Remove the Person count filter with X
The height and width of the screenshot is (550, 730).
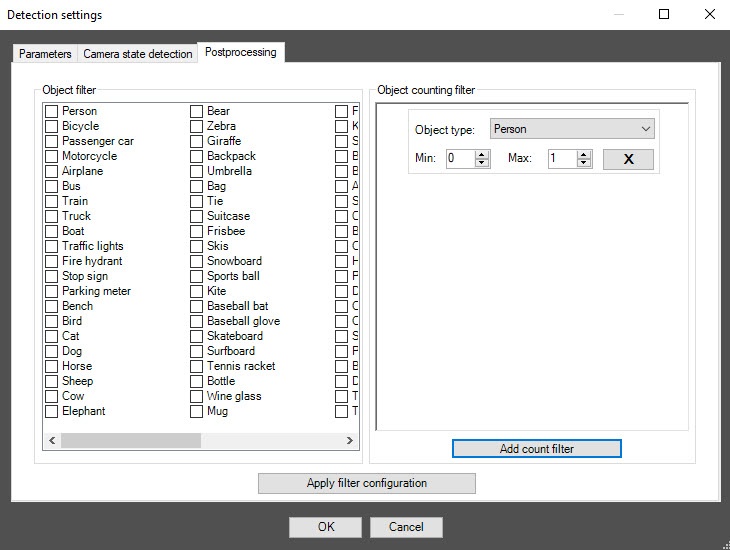tap(628, 159)
